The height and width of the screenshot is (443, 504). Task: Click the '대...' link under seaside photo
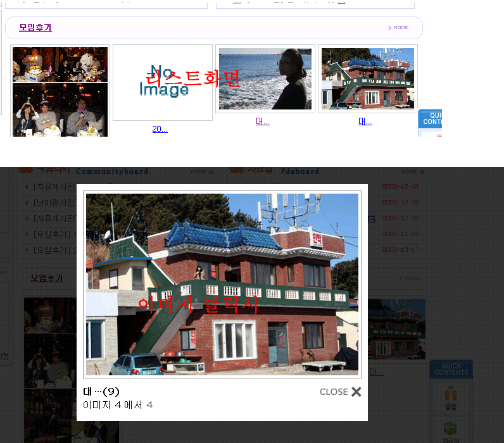pos(262,122)
